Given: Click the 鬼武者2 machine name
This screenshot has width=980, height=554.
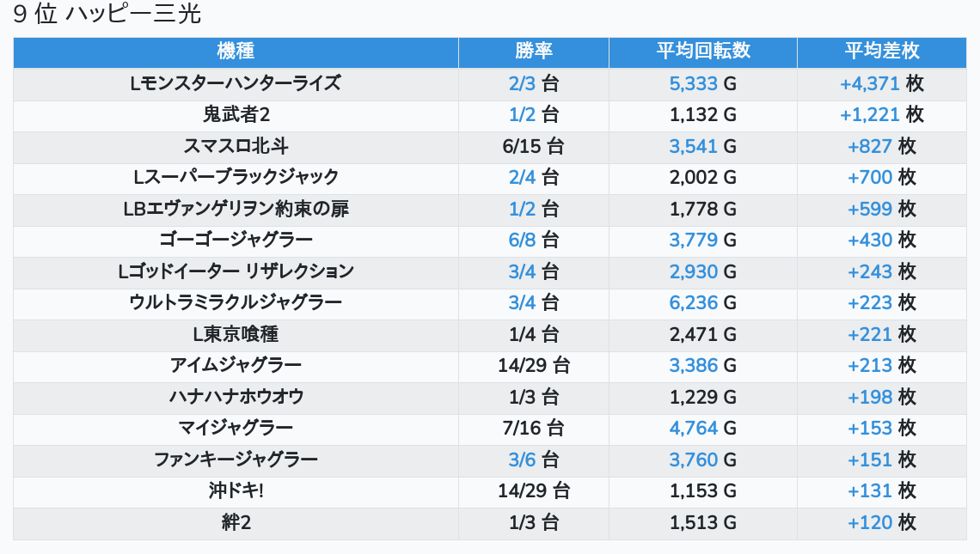Looking at the screenshot, I should [236, 114].
